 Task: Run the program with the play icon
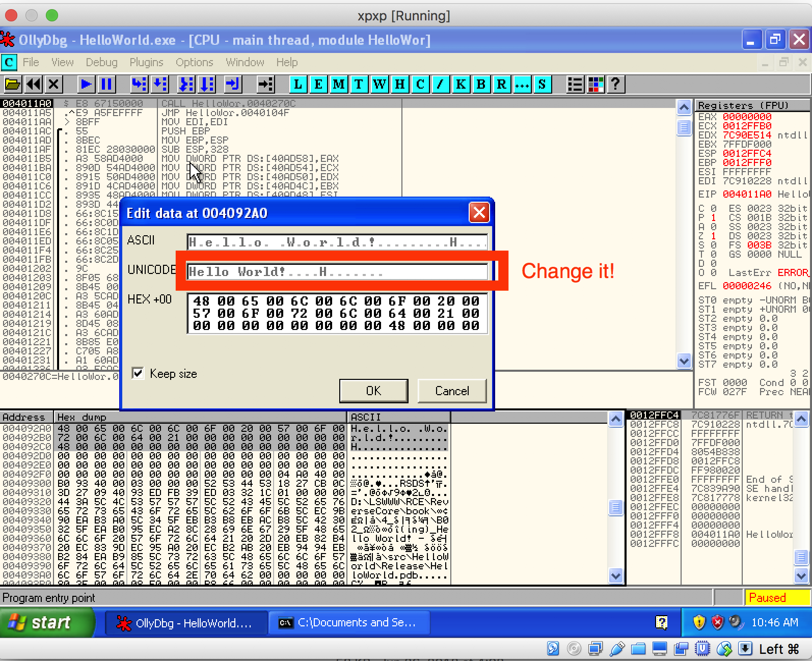(87, 84)
